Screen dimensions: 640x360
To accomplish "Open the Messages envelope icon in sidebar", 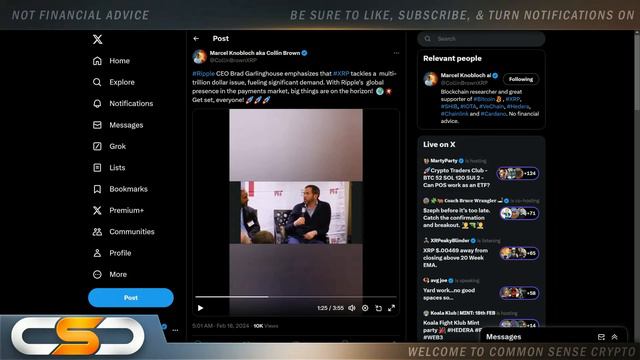I will tap(97, 125).
